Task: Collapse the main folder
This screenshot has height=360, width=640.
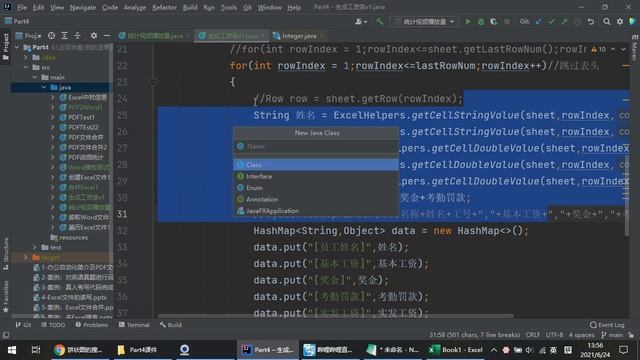Action: click(x=35, y=77)
